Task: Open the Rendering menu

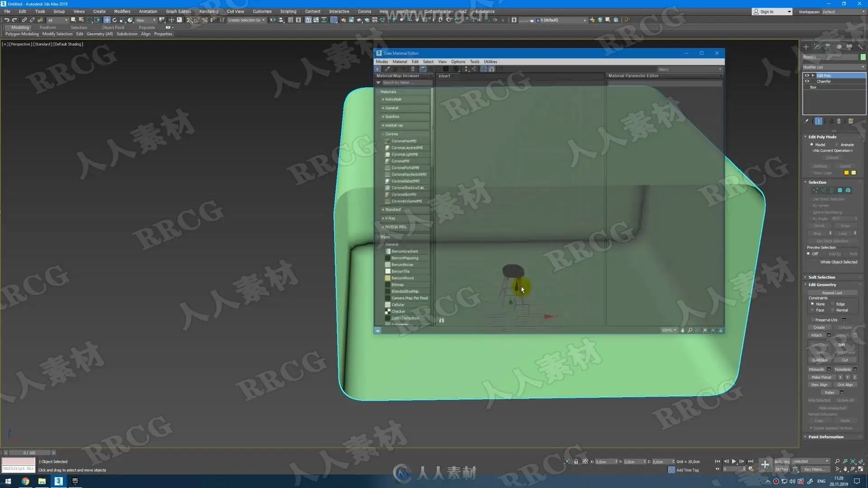Action: pyautogui.click(x=208, y=11)
